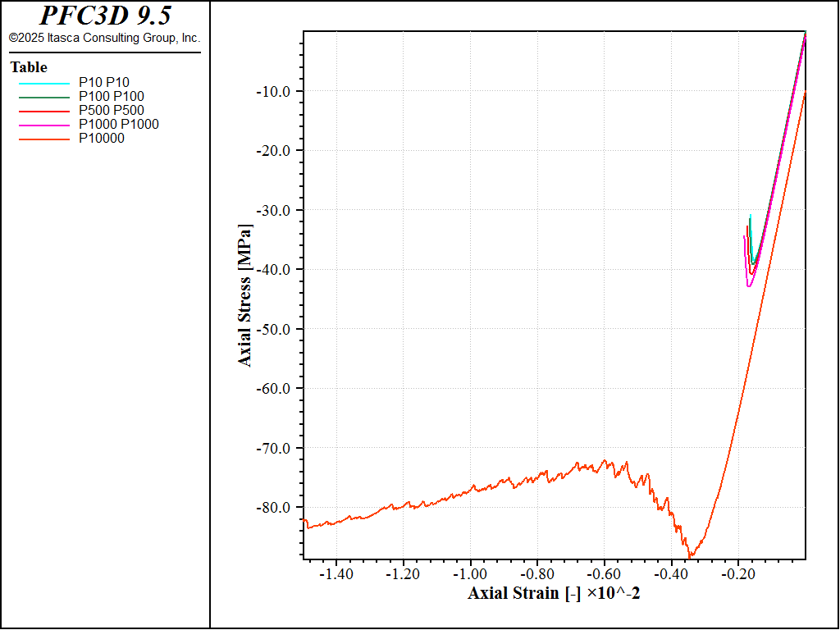840x630 pixels.
Task: Click the -10.0 y-axis tick label
Action: [x=273, y=92]
